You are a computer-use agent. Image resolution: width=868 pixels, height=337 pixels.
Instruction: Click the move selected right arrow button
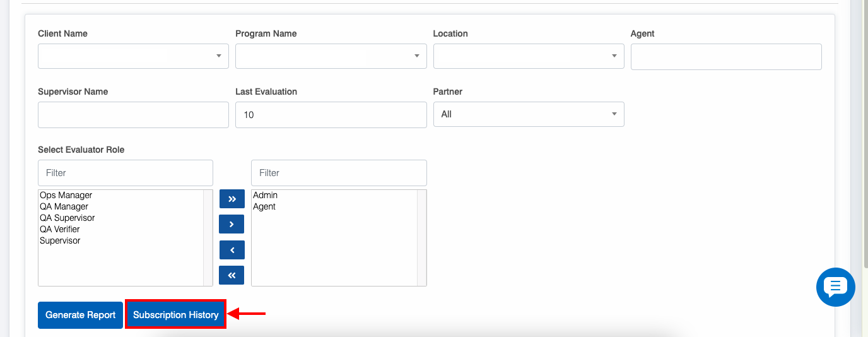[x=232, y=224]
